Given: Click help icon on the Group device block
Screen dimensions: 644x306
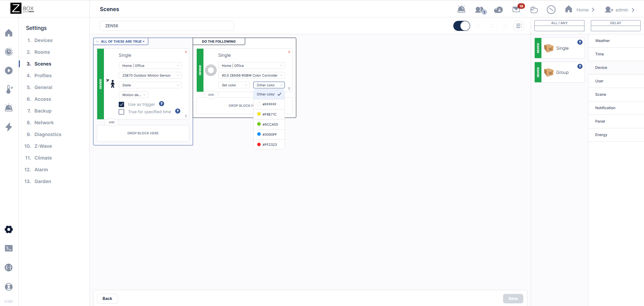Looking at the screenshot, I should pos(580,67).
